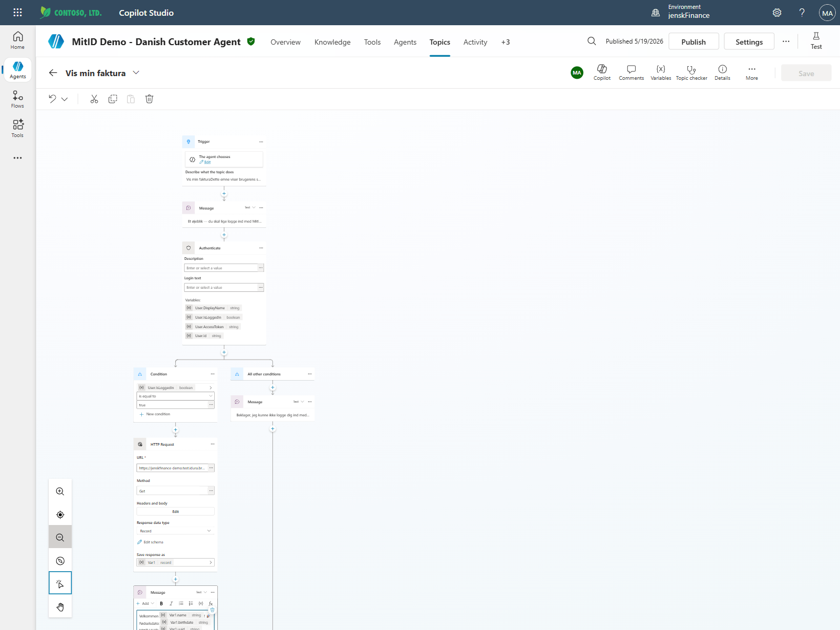Image resolution: width=840 pixels, height=630 pixels.
Task: Click the Settings button
Action: [x=749, y=41]
